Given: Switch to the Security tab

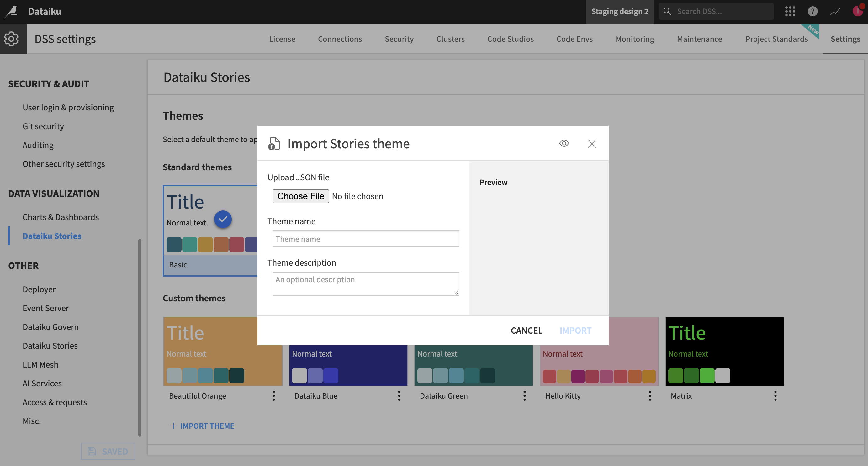Looking at the screenshot, I should pyautogui.click(x=399, y=39).
